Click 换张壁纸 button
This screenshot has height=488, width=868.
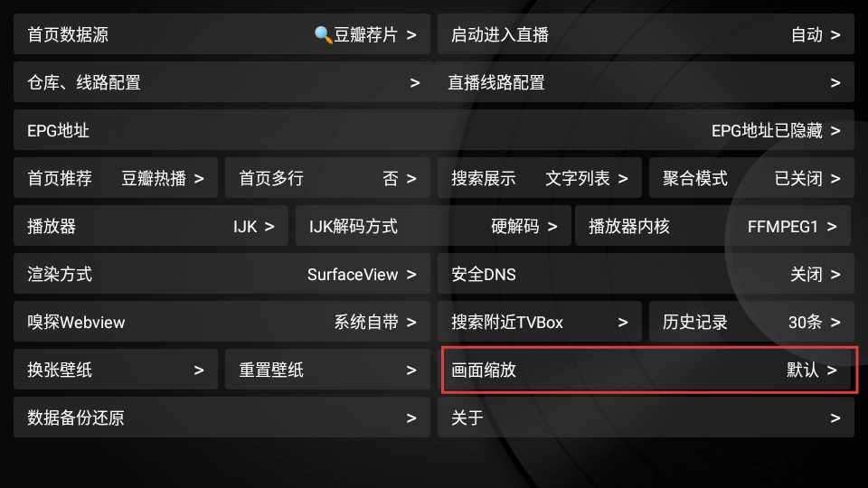point(116,370)
